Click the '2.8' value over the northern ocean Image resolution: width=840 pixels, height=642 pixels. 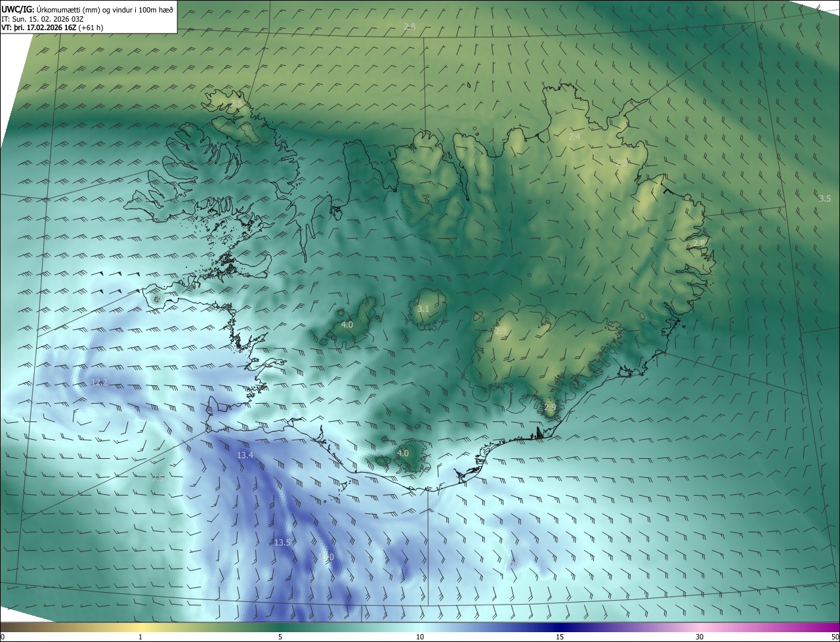(x=409, y=26)
